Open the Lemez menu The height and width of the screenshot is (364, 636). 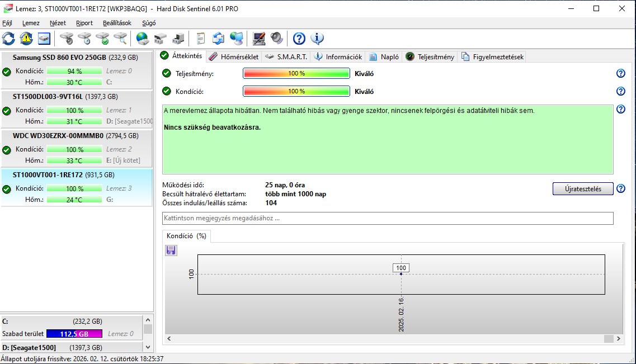pos(31,23)
